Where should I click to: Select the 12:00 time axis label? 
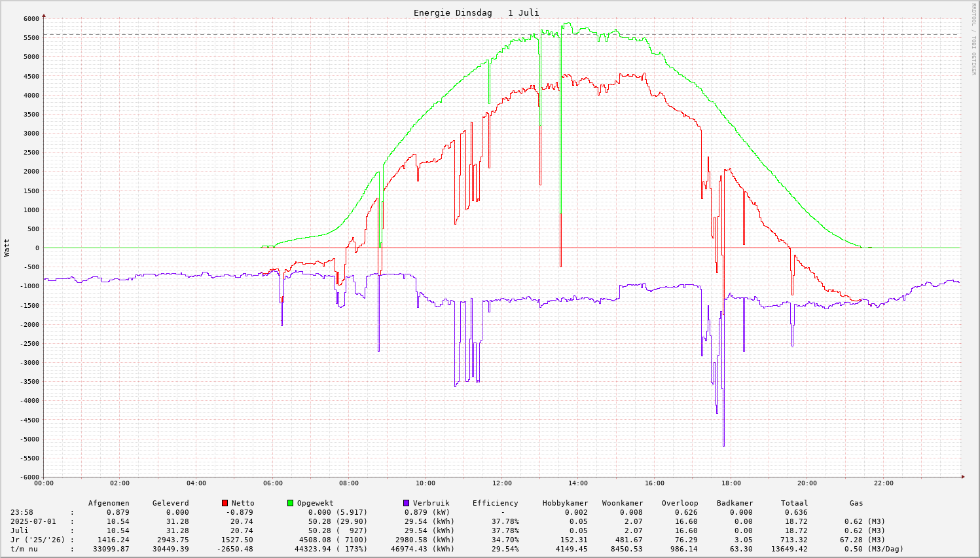click(501, 483)
